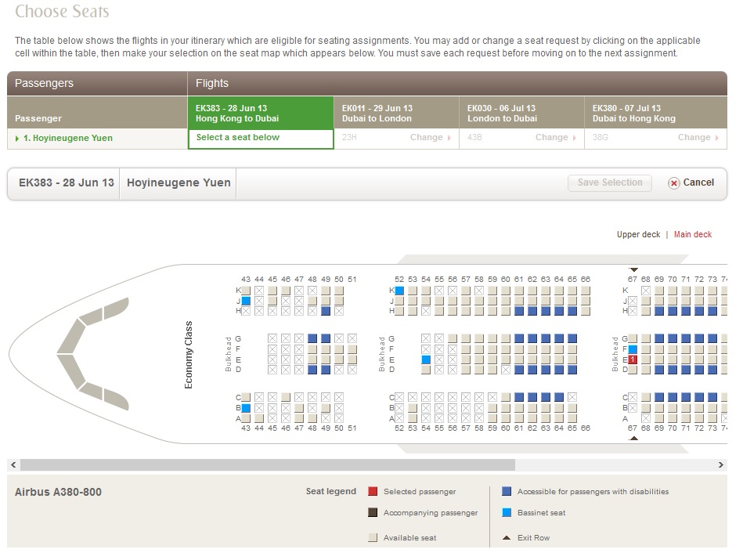Click the red selected seat 67E
The height and width of the screenshot is (560, 743).
(633, 359)
